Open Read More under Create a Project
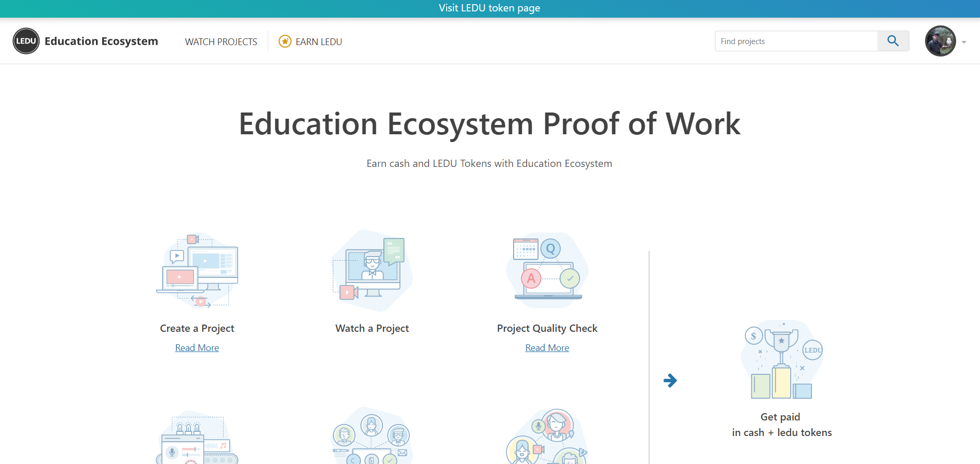The width and height of the screenshot is (980, 464). tap(197, 348)
